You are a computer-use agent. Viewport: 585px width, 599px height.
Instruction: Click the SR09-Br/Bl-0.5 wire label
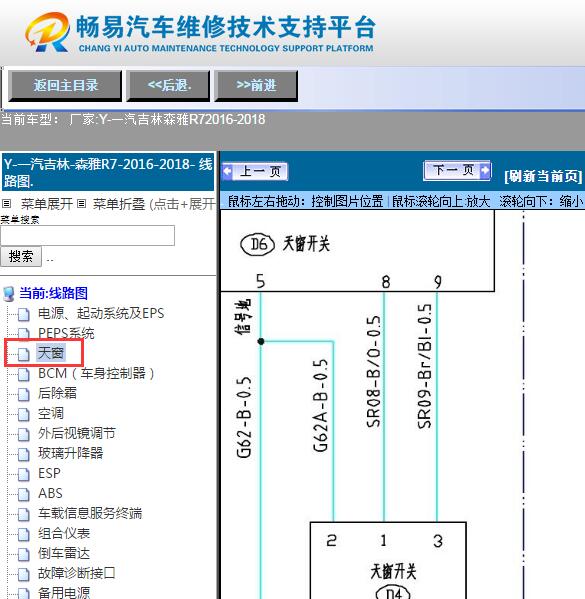tap(424, 366)
